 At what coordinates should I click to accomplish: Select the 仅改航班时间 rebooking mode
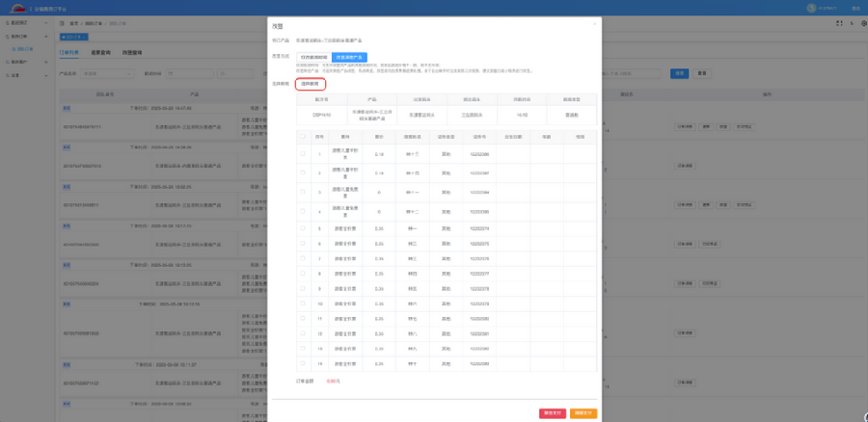pyautogui.click(x=313, y=57)
